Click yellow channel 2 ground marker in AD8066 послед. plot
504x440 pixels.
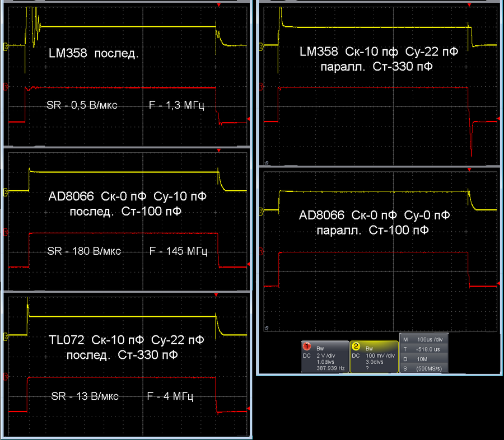pos(6,192)
